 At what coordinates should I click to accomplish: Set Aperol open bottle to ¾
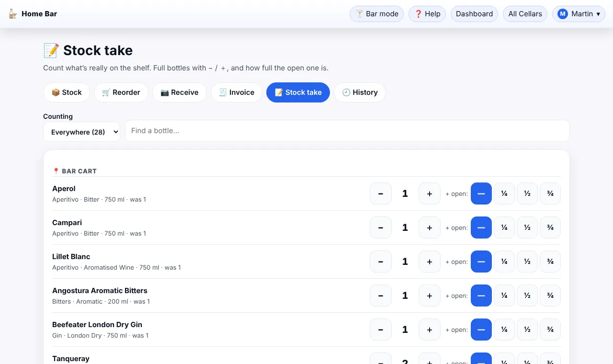pyautogui.click(x=550, y=193)
